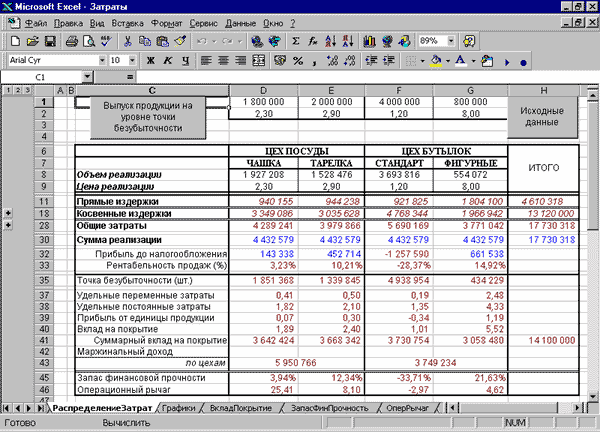600x432 pixels.
Task: Launch the Chart Wizard icon
Action: (x=369, y=41)
